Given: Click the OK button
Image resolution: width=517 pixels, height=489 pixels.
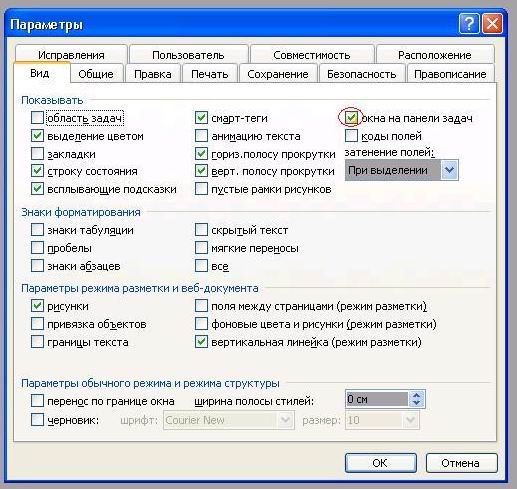Looking at the screenshot, I should 380,463.
